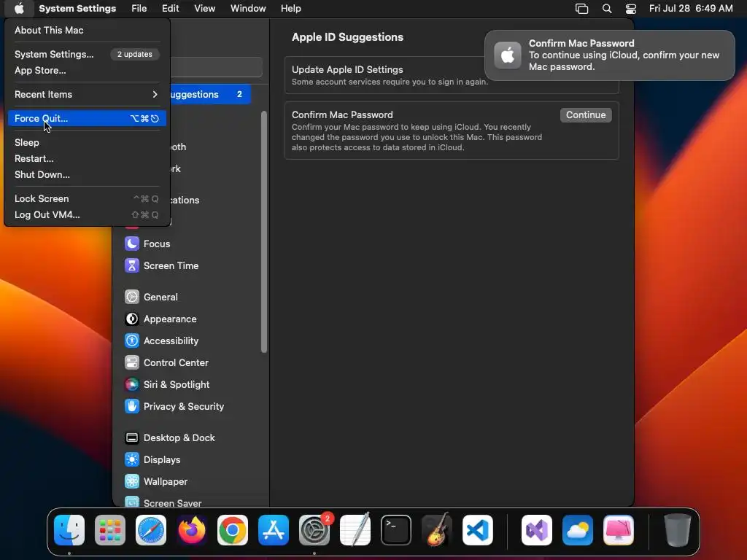Click the sidebar search field
Viewport: 747px width, 560px height.
tap(216, 67)
